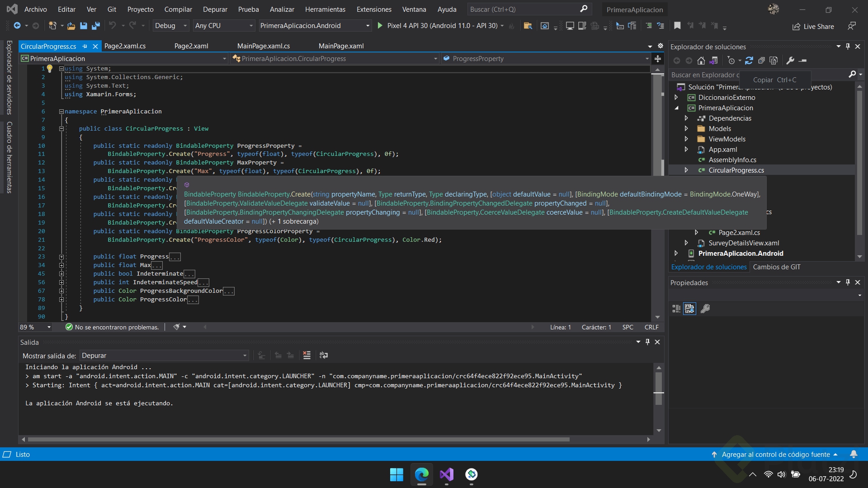Open the lightbulb quick actions on line 1

coord(50,69)
